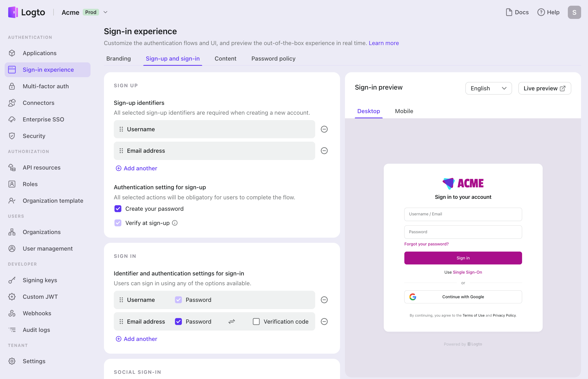
Task: Select the Multi-factor auth sidebar icon
Action: (x=12, y=86)
